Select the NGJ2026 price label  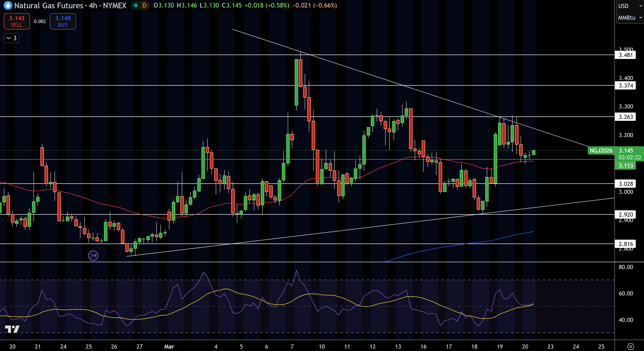tap(601, 151)
